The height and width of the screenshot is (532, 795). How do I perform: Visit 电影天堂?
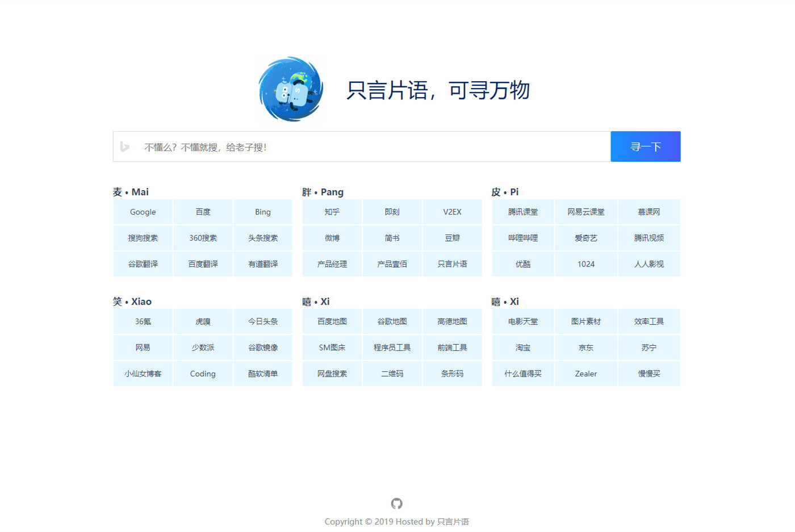coord(523,321)
